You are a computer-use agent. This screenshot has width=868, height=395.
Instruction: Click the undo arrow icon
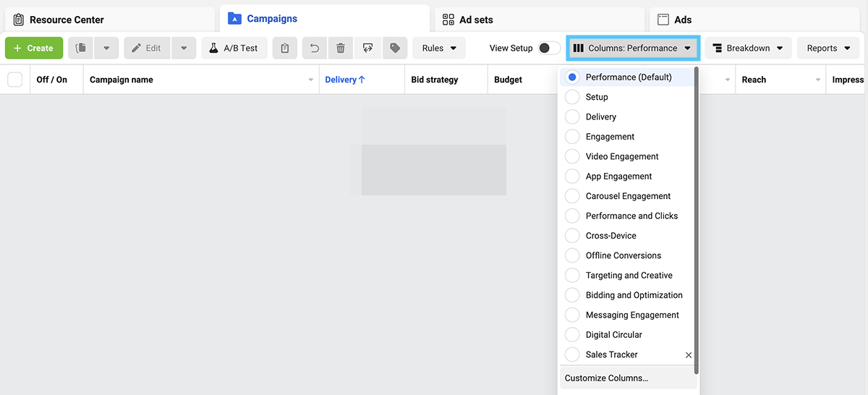[x=315, y=48]
